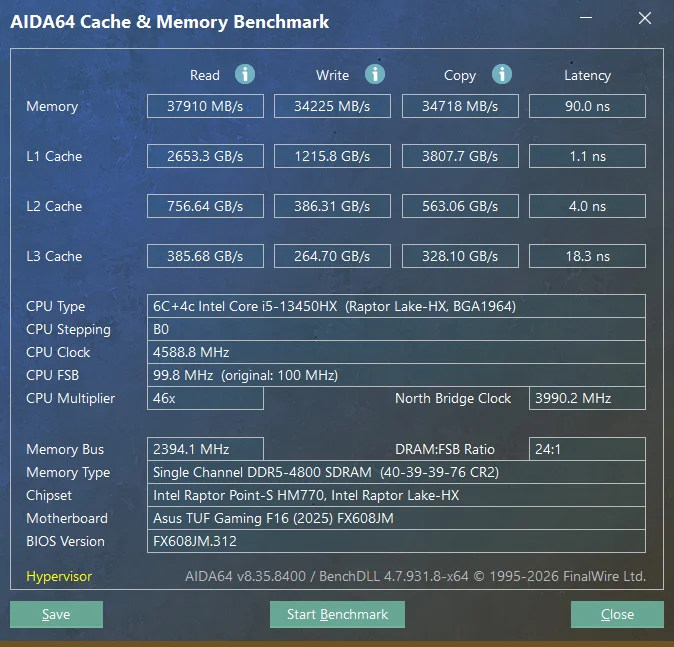Select the L1 Cache Write 1215.8 GB/s value
Screen dimensions: 674x647
(x=332, y=156)
